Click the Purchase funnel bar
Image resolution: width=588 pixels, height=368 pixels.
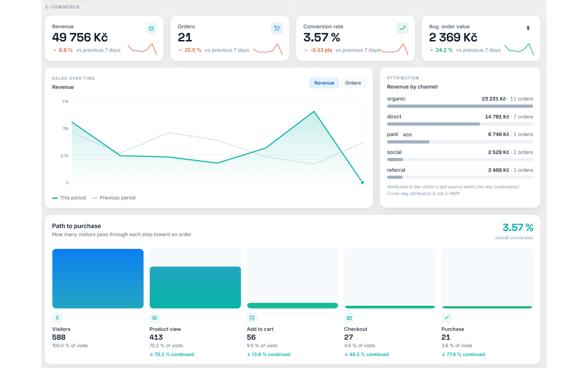click(487, 307)
